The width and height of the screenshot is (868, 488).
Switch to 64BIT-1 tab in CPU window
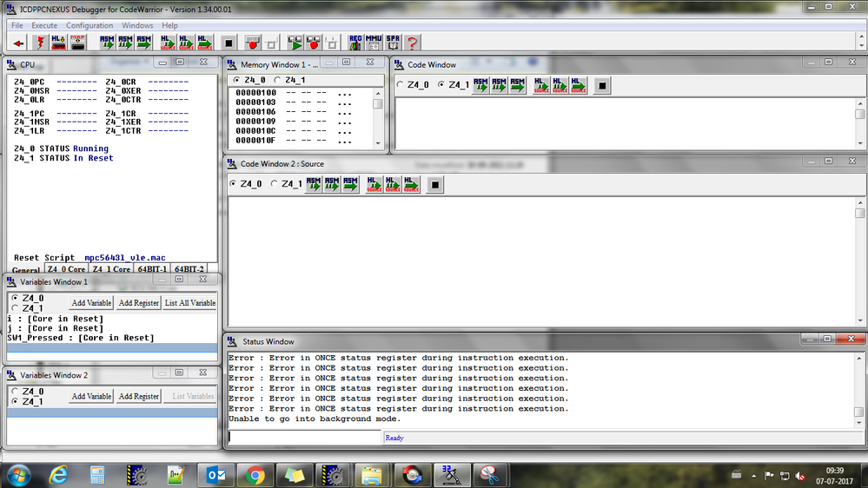(x=152, y=269)
